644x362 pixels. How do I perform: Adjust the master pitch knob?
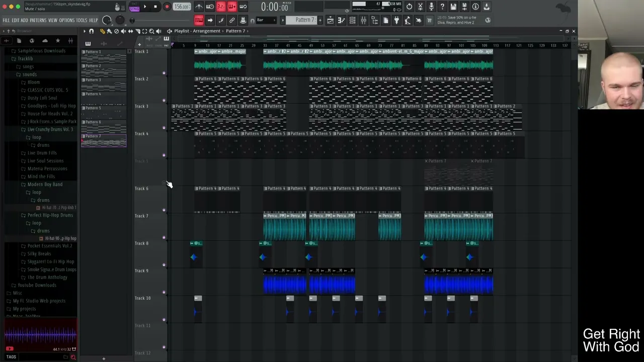pos(120,20)
